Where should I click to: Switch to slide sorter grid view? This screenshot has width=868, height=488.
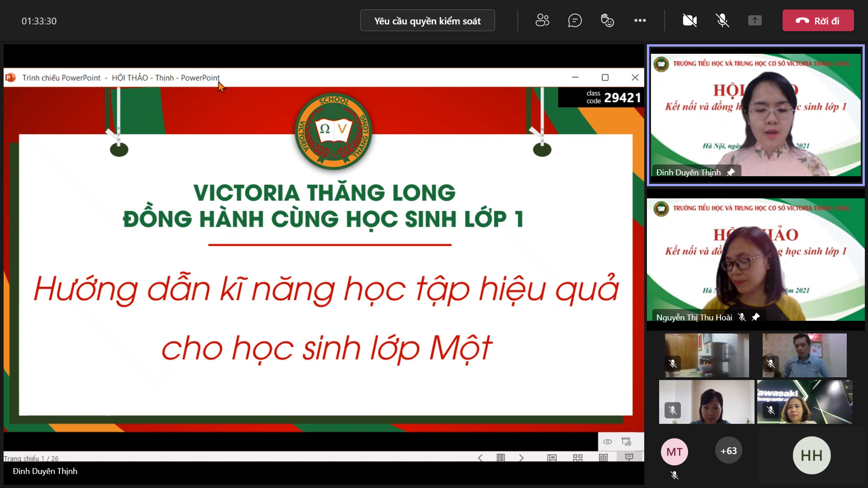pyautogui.click(x=578, y=458)
